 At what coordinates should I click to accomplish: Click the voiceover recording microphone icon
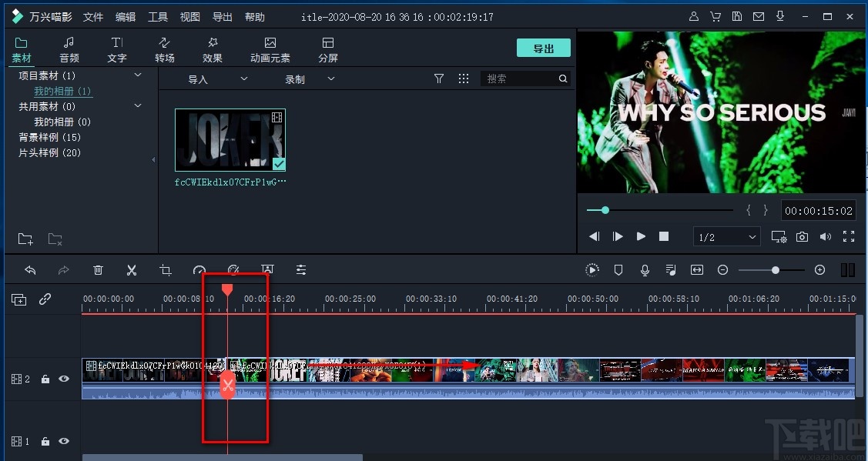tap(645, 270)
